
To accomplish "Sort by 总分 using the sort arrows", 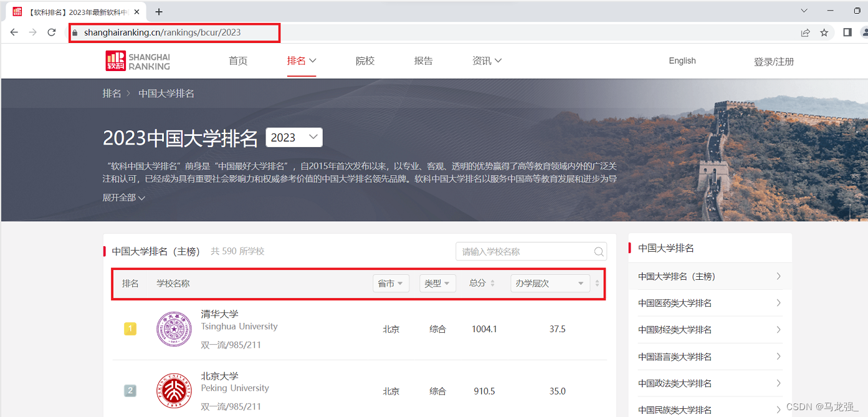I will coord(492,283).
